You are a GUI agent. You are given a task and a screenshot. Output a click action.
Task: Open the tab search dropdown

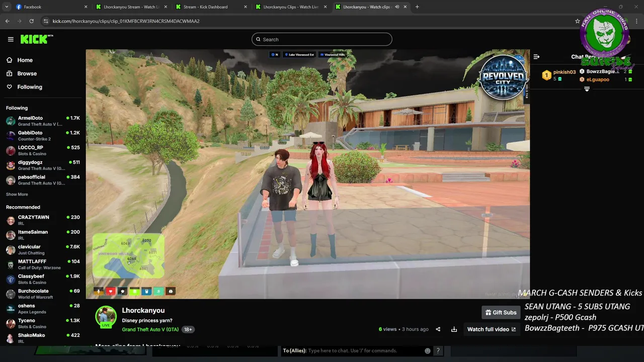tap(7, 7)
